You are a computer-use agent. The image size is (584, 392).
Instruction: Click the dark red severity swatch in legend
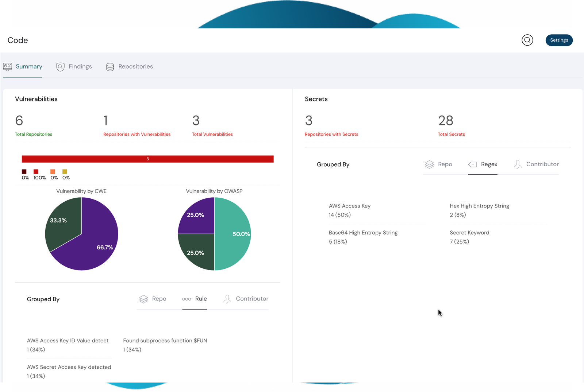coord(24,171)
